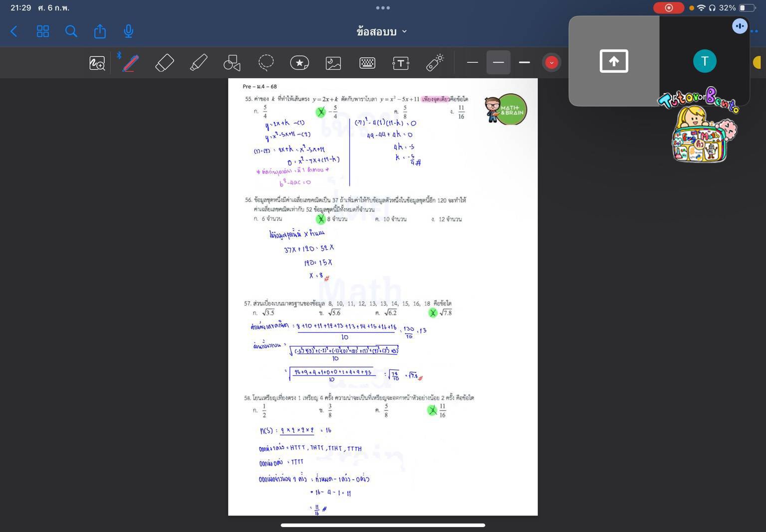Select the Pen tool
The height and width of the screenshot is (532, 766).
[x=129, y=62]
